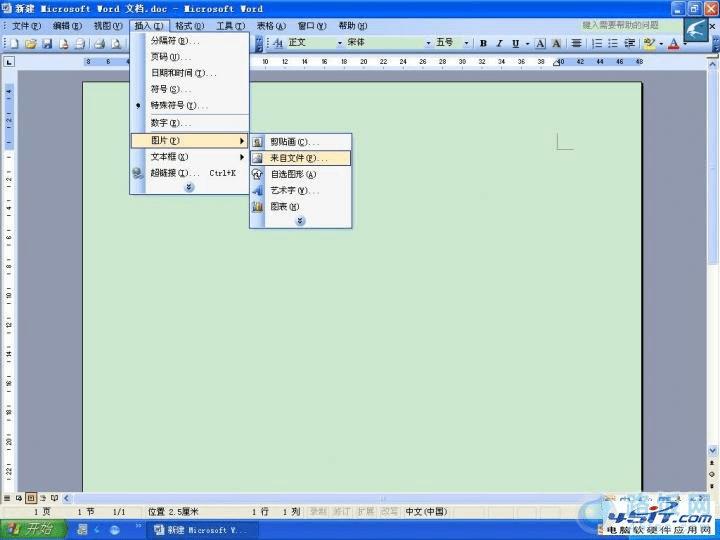Switch to Outline view icon
This screenshot has height=540, width=720.
coord(43,498)
